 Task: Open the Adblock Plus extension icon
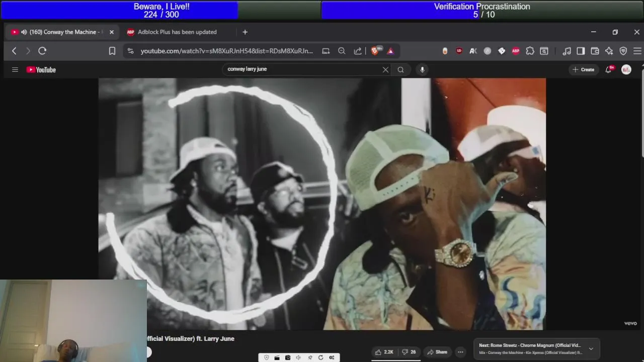516,51
